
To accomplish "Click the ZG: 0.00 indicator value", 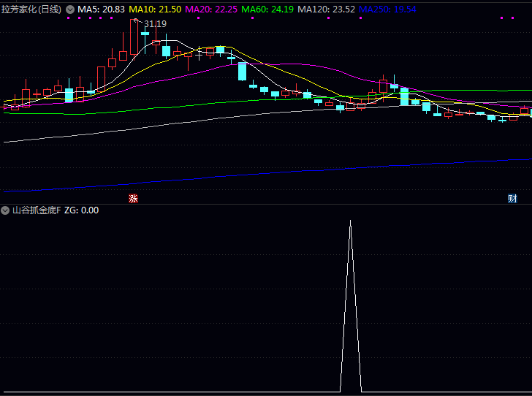I will pos(82,210).
